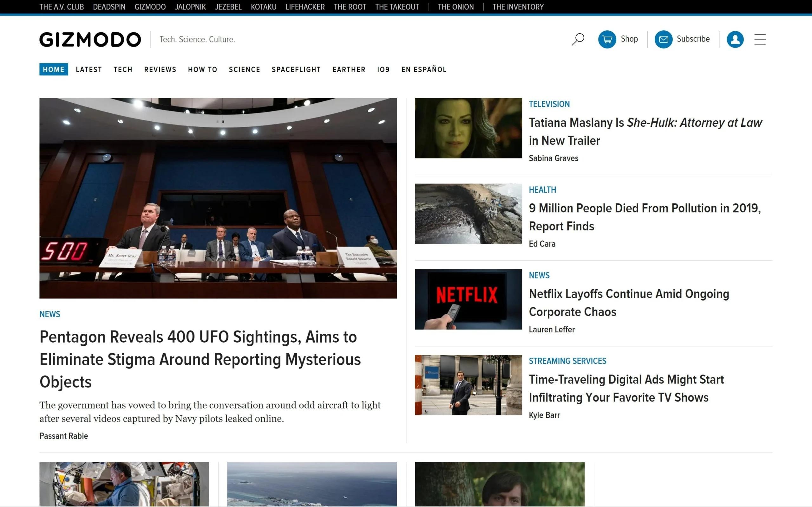Click the Gizmodo search icon
This screenshot has width=812, height=507.
coord(577,39)
